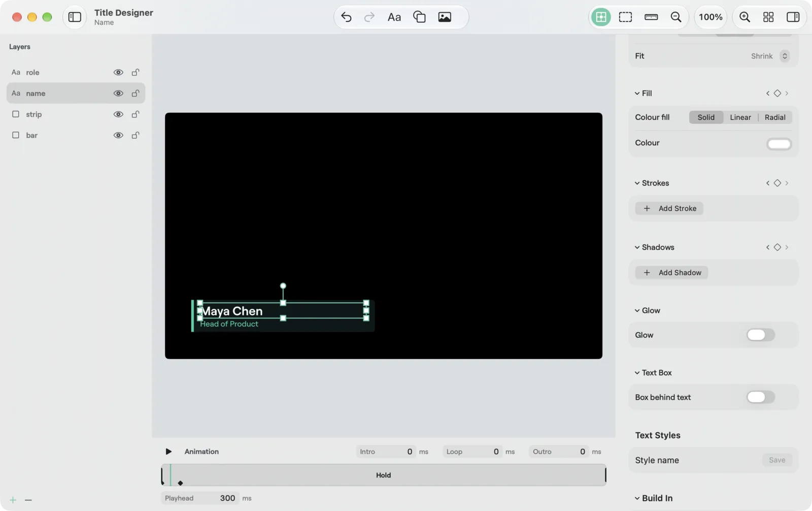Remove layer with the minus icon
This screenshot has height=511, width=812.
(28, 500)
